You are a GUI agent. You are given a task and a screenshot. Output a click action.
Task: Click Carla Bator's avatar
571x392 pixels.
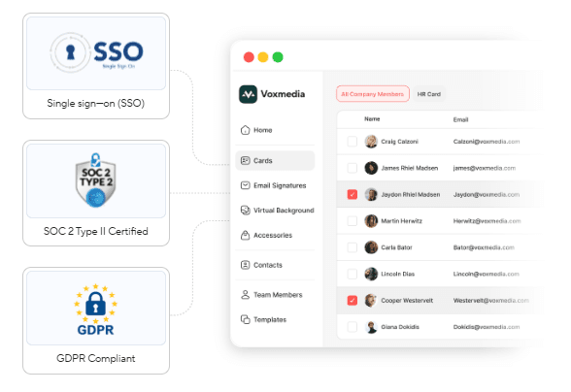[x=371, y=247]
